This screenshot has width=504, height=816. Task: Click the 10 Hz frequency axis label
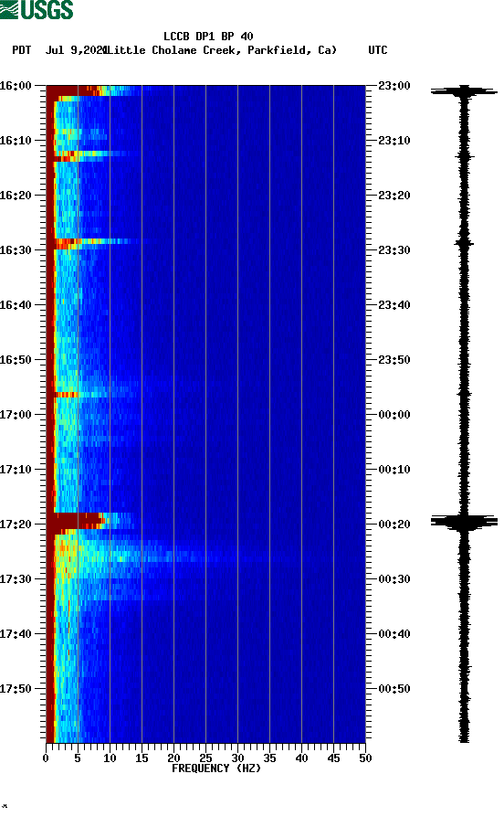110,758
